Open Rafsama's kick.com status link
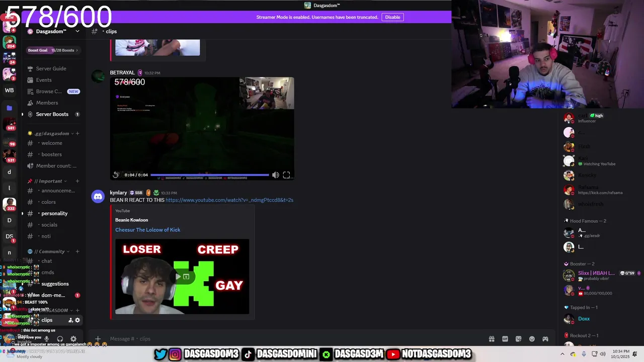The image size is (644, 362). pos(600,193)
